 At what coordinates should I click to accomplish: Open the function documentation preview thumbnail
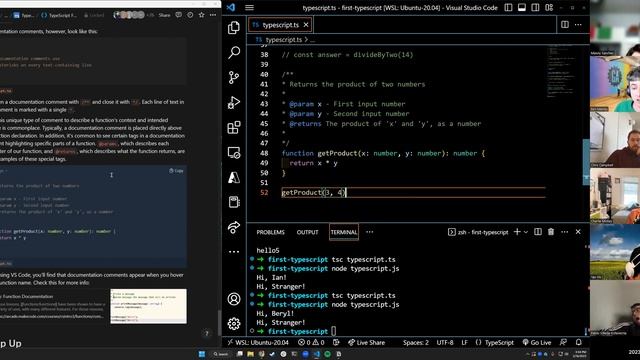click(x=149, y=306)
